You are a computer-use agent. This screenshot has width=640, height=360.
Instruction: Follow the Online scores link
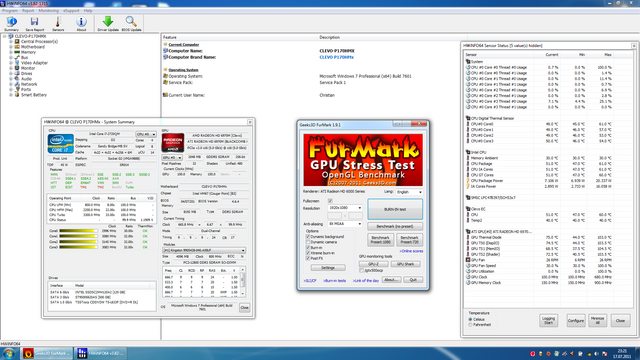click(411, 251)
